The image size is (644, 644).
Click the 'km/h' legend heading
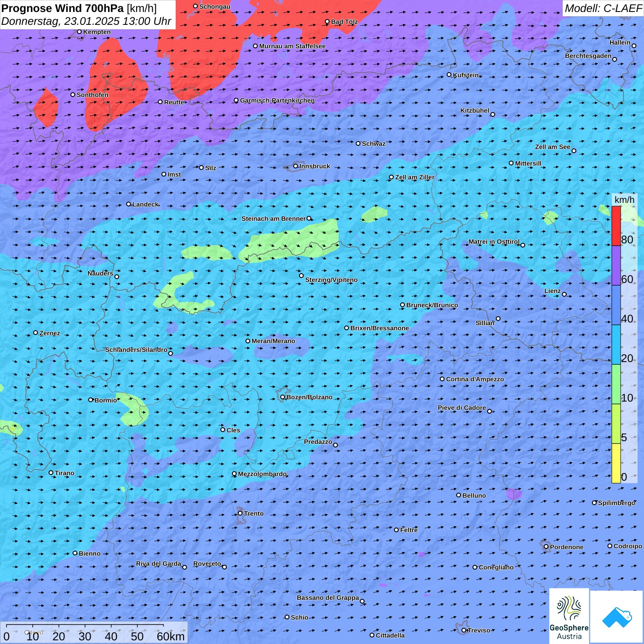pyautogui.click(x=624, y=200)
